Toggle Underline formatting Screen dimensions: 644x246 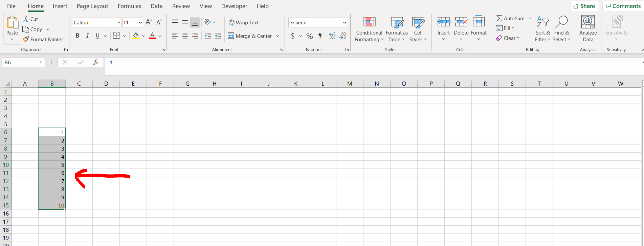click(x=97, y=36)
